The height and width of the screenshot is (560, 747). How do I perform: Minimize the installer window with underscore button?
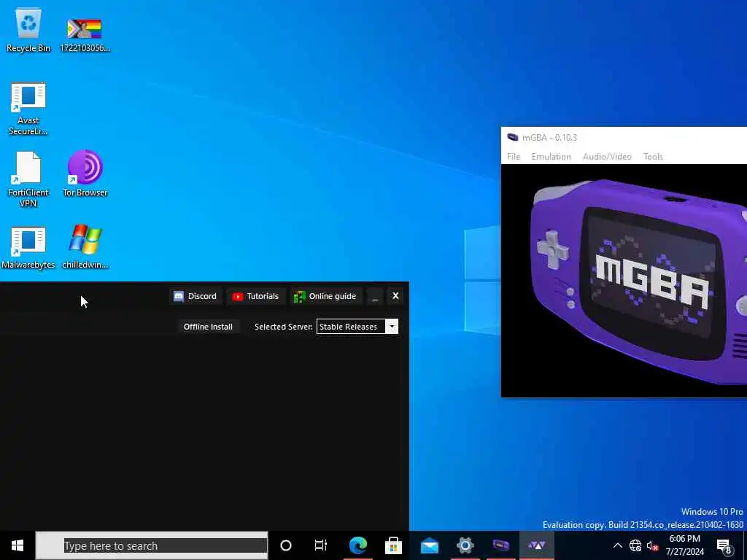point(375,296)
